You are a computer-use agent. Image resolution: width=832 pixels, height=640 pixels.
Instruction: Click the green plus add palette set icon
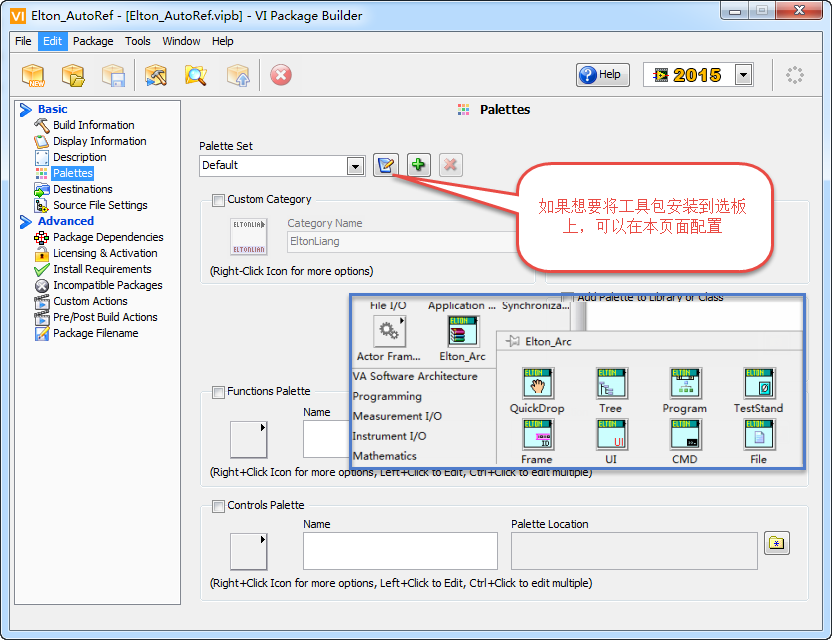(x=419, y=165)
